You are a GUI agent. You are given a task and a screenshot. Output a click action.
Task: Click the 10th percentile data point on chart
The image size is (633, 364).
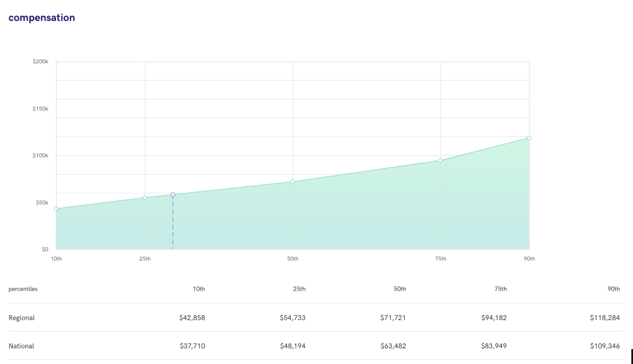[x=56, y=209]
